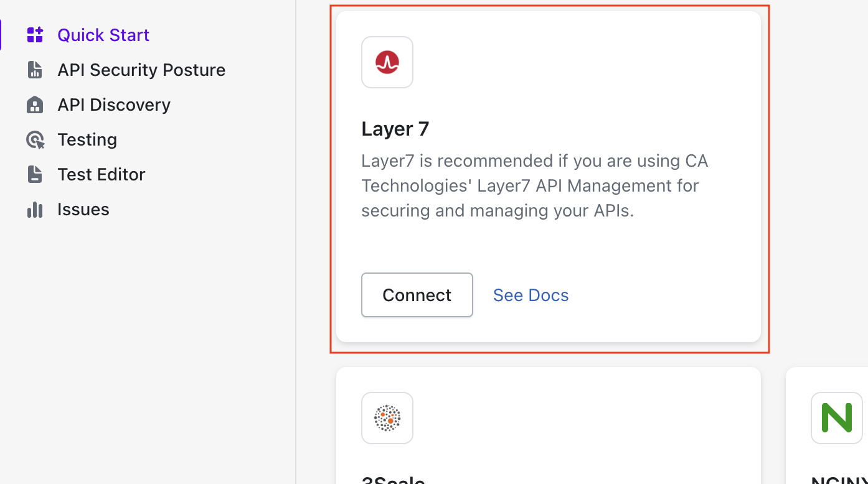Click the 3Scale card title
Viewport: 868px width, 484px height.
click(x=394, y=480)
